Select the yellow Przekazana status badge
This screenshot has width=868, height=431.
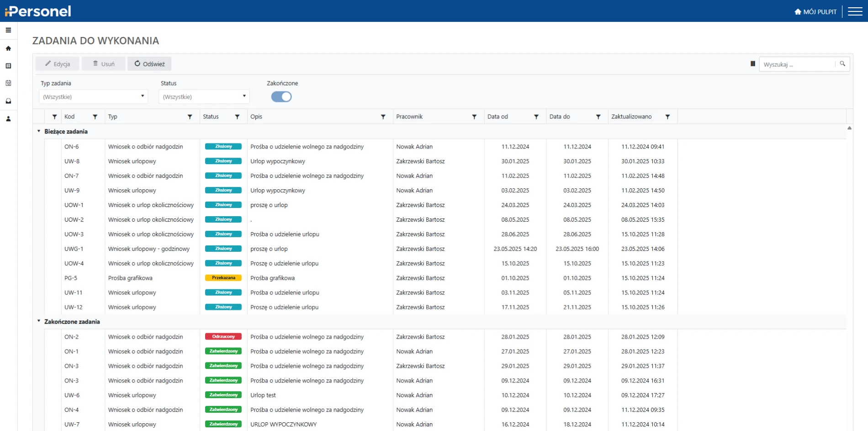tap(223, 278)
